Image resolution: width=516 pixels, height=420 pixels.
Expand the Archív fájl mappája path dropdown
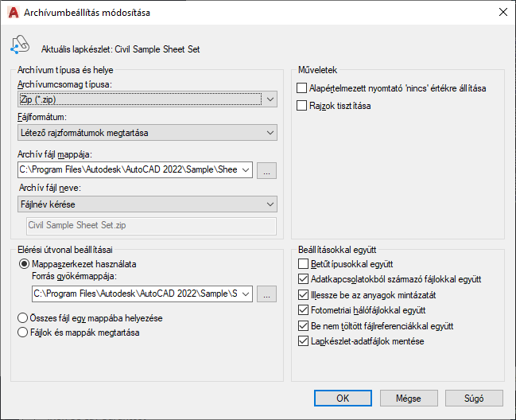tap(245, 169)
